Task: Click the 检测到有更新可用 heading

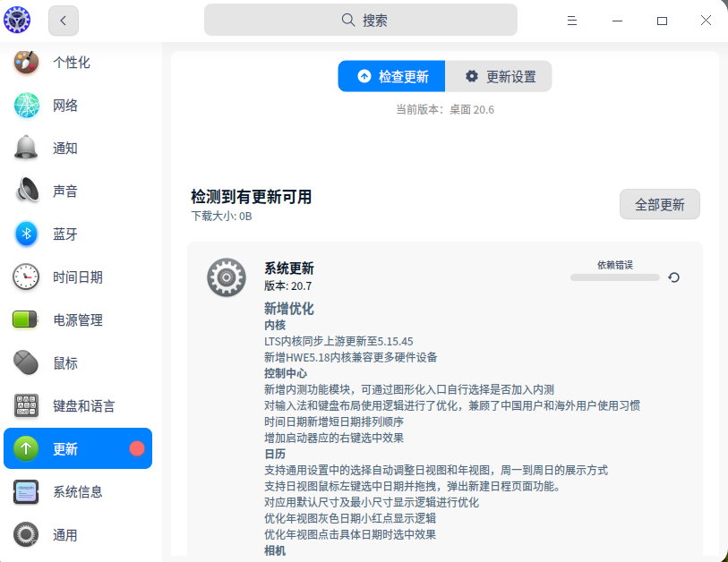Action: tap(252, 197)
